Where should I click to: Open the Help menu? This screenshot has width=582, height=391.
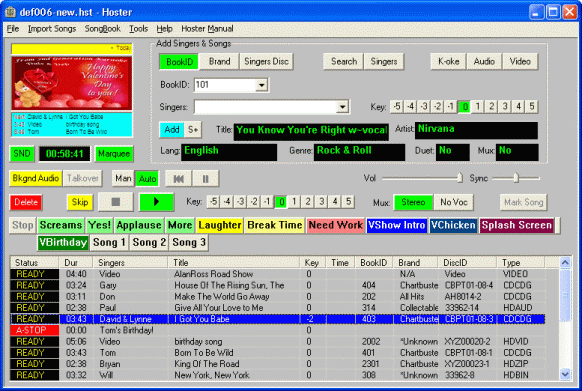coord(164,29)
